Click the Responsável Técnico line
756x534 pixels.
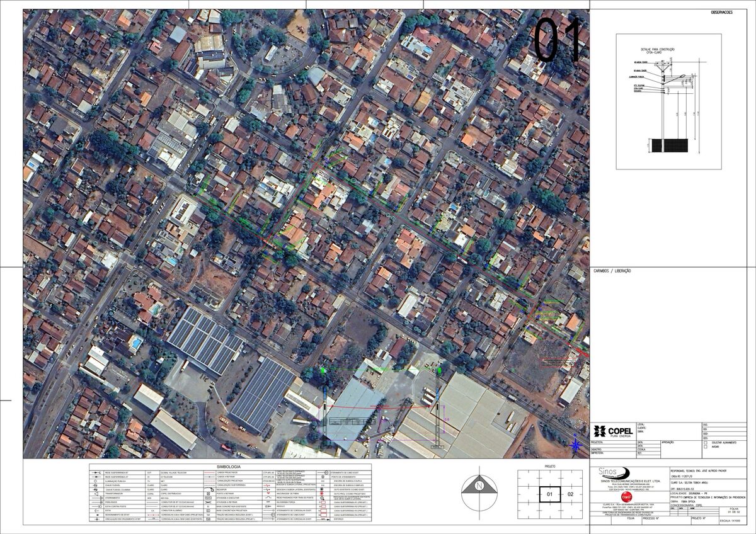(x=699, y=470)
